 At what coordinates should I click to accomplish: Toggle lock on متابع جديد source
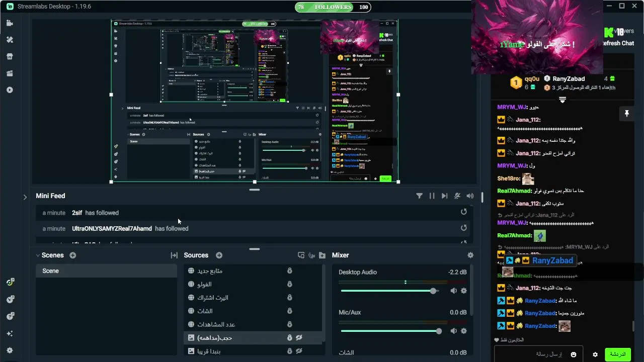tap(290, 270)
